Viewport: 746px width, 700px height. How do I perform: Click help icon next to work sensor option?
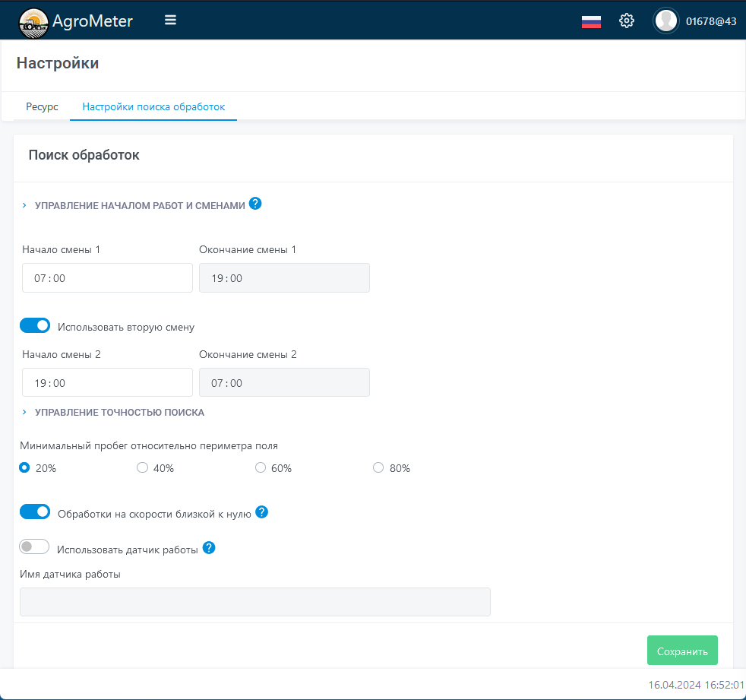tap(209, 548)
